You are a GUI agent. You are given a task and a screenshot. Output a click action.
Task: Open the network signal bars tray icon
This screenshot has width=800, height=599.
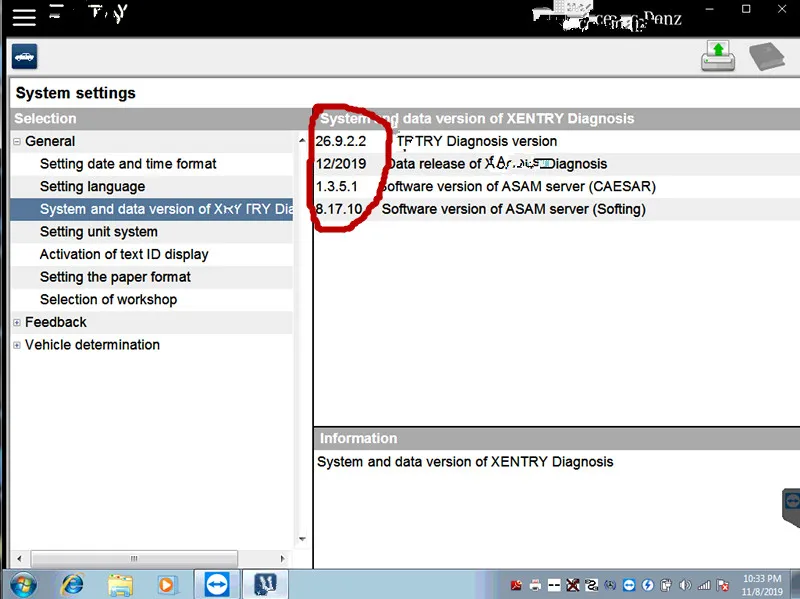[x=704, y=585]
